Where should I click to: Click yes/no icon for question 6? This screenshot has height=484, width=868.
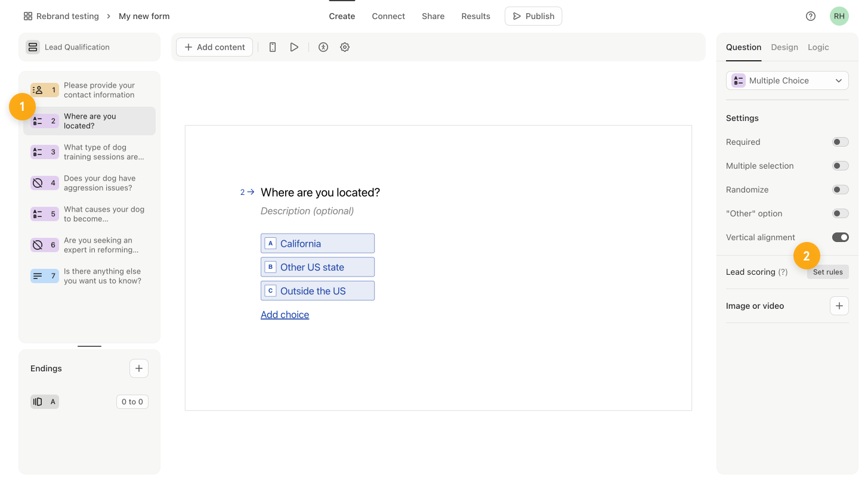click(45, 245)
